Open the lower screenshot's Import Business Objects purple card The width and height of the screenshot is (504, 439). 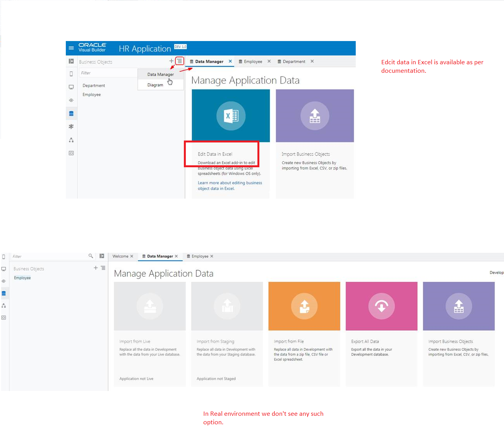point(459,334)
